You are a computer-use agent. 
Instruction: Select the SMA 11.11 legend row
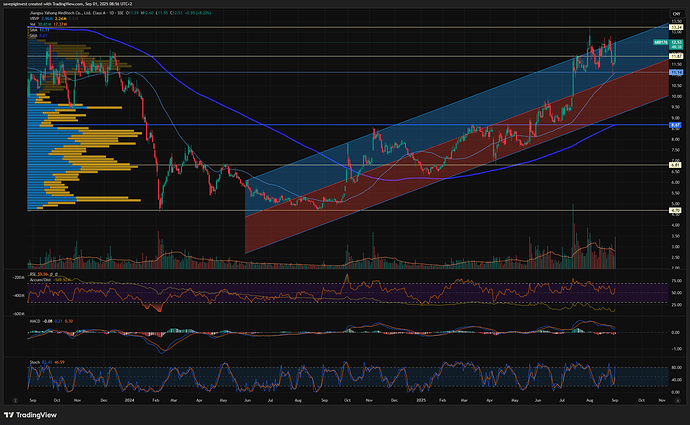tap(40, 30)
